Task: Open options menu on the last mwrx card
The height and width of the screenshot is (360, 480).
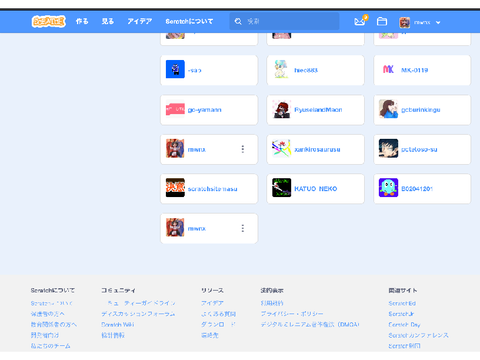Action: pyautogui.click(x=243, y=228)
